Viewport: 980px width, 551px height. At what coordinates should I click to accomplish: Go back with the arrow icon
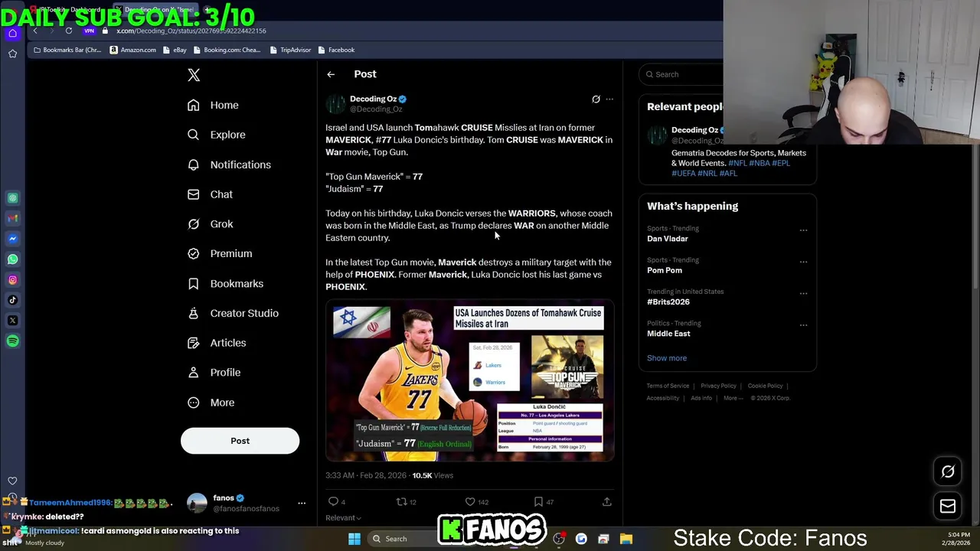[x=331, y=74]
